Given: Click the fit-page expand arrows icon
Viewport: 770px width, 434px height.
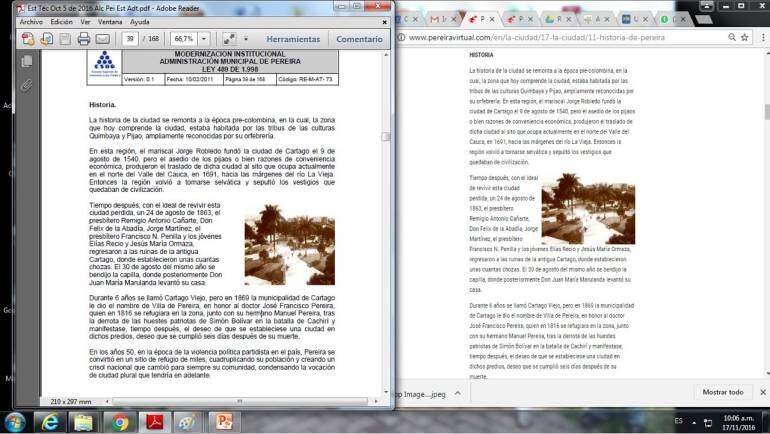Looking at the screenshot, I should (x=228, y=39).
